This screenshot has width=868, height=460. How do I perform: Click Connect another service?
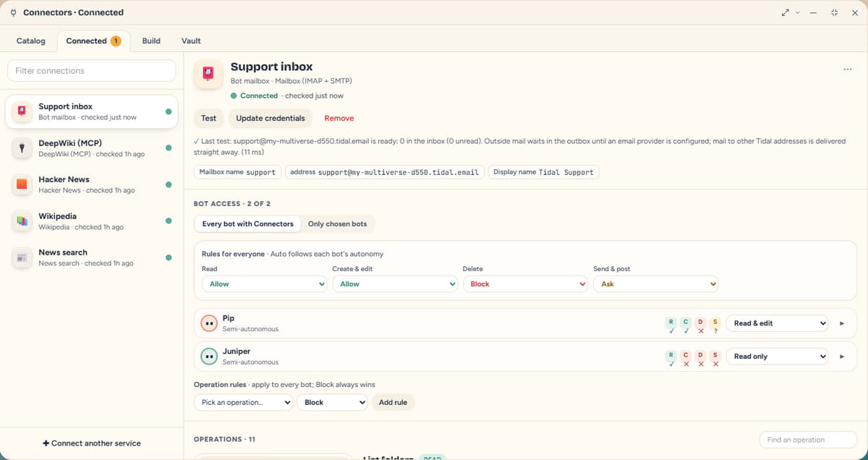coord(92,443)
